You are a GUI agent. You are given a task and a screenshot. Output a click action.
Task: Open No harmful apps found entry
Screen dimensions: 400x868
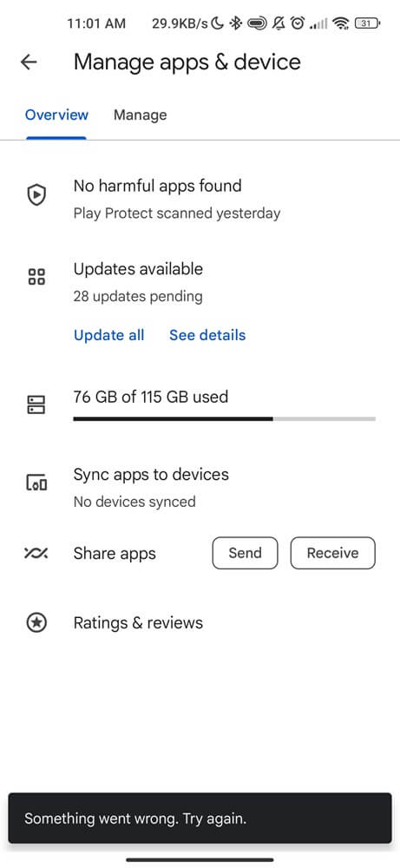click(x=200, y=199)
